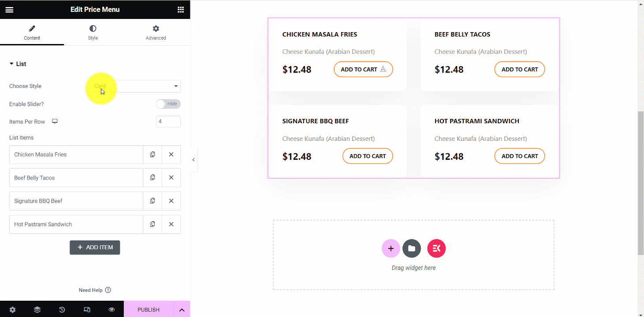Click the SIGNATURE BBQ BEEF card title
The width and height of the screenshot is (644, 317).
[316, 121]
